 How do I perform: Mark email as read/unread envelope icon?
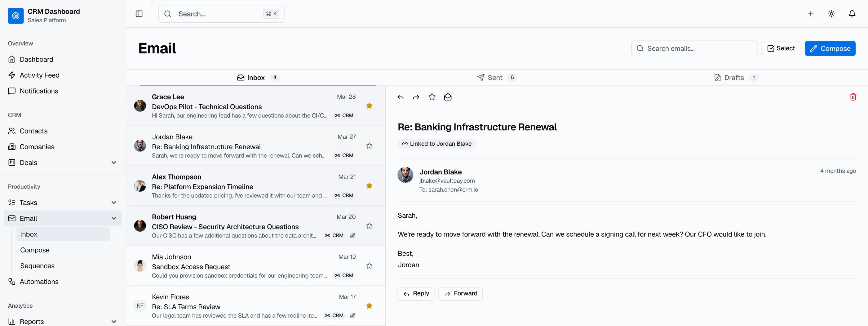tap(447, 97)
